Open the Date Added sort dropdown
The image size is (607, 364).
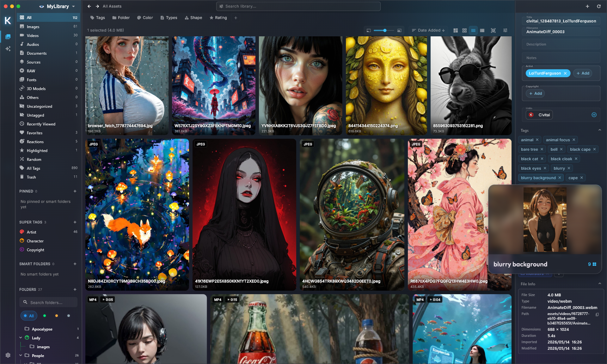pyautogui.click(x=428, y=30)
